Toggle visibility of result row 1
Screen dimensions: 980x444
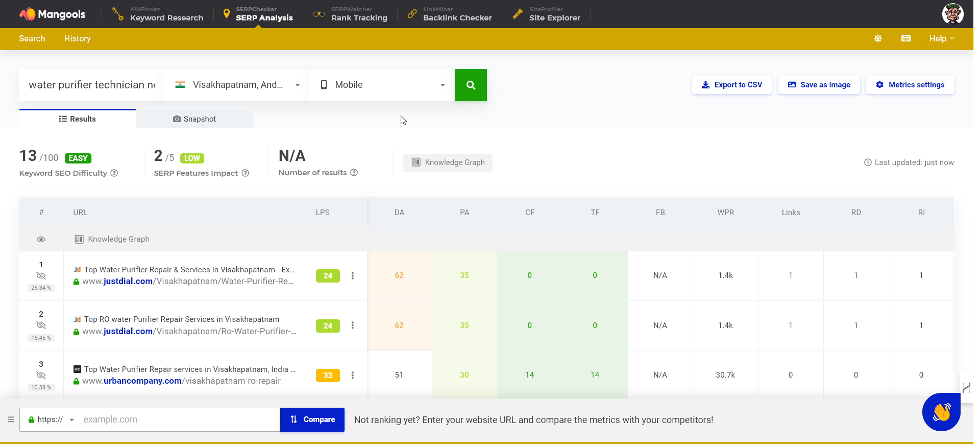[x=41, y=276]
